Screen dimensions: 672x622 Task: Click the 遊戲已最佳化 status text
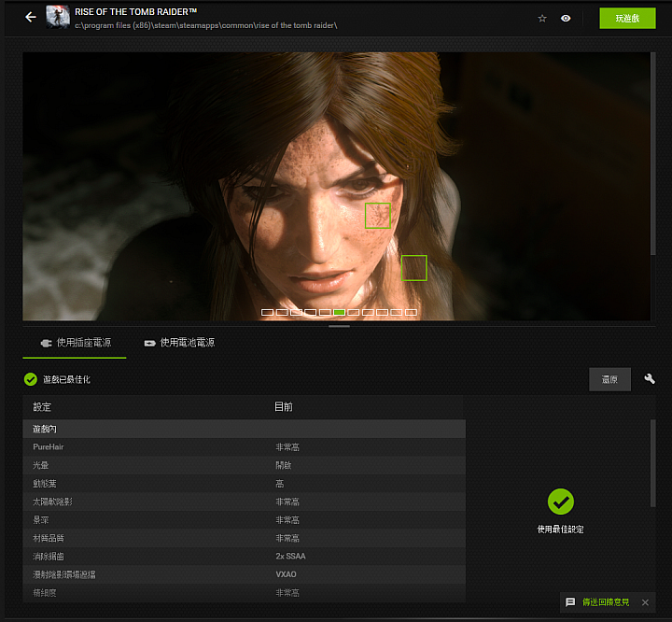click(x=66, y=379)
